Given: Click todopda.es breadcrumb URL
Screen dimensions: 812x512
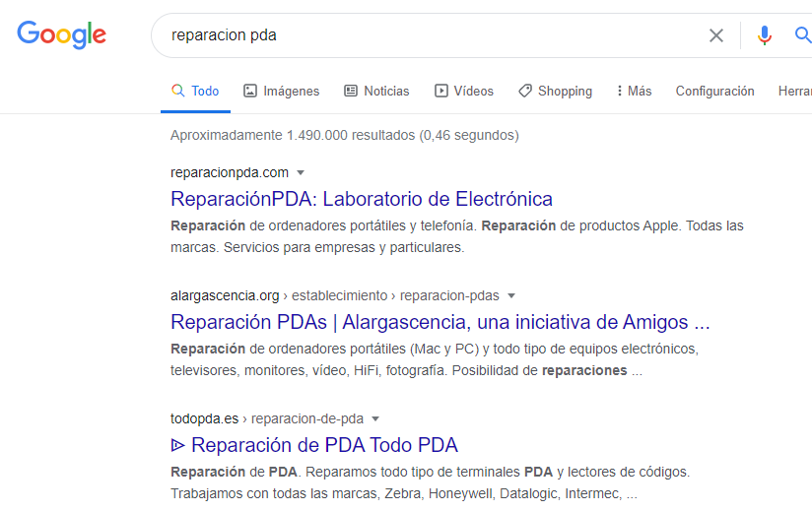Looking at the screenshot, I should (x=267, y=418).
